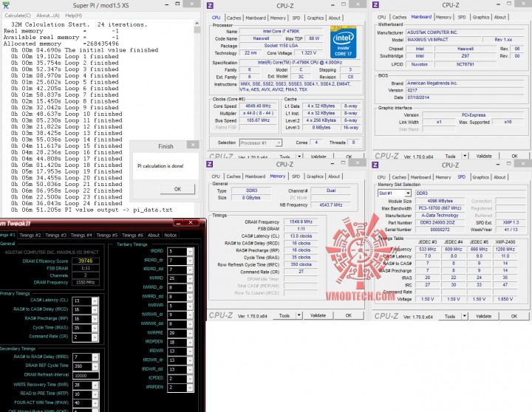
Task: Open Timings #4 tab in Mem TweakIt
Action: coord(81,235)
